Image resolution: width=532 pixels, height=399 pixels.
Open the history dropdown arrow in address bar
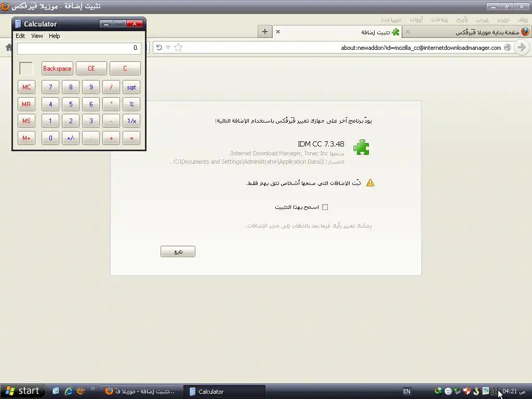click(168, 47)
